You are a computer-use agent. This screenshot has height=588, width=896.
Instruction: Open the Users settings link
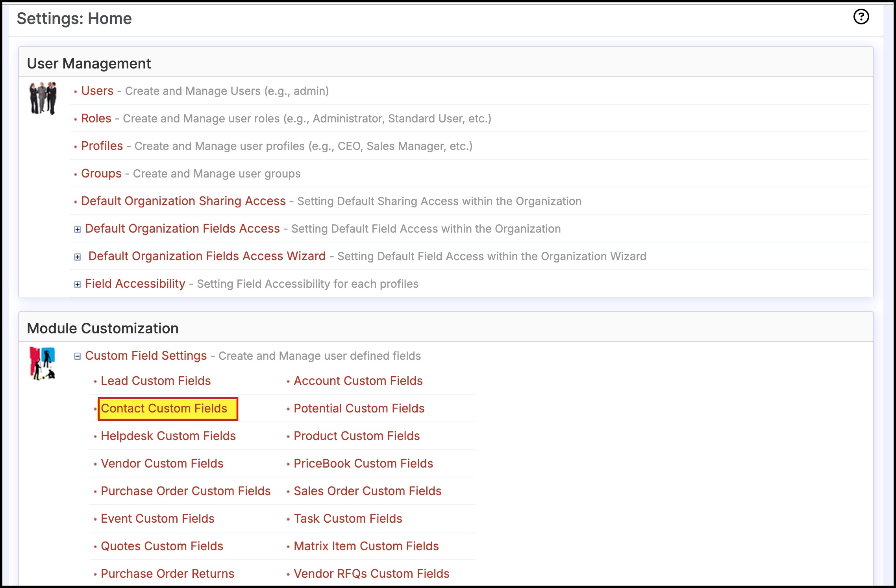[x=97, y=91]
